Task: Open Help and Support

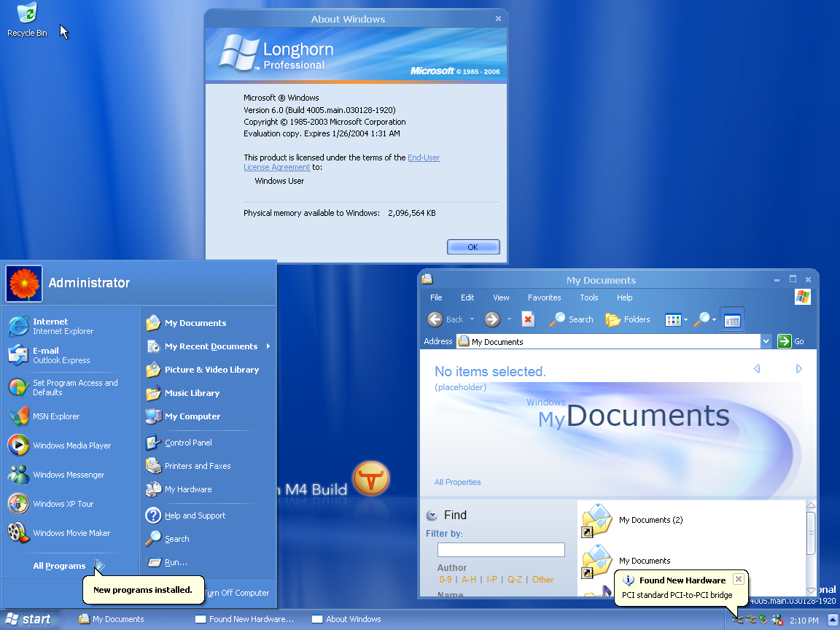Action: [x=186, y=516]
